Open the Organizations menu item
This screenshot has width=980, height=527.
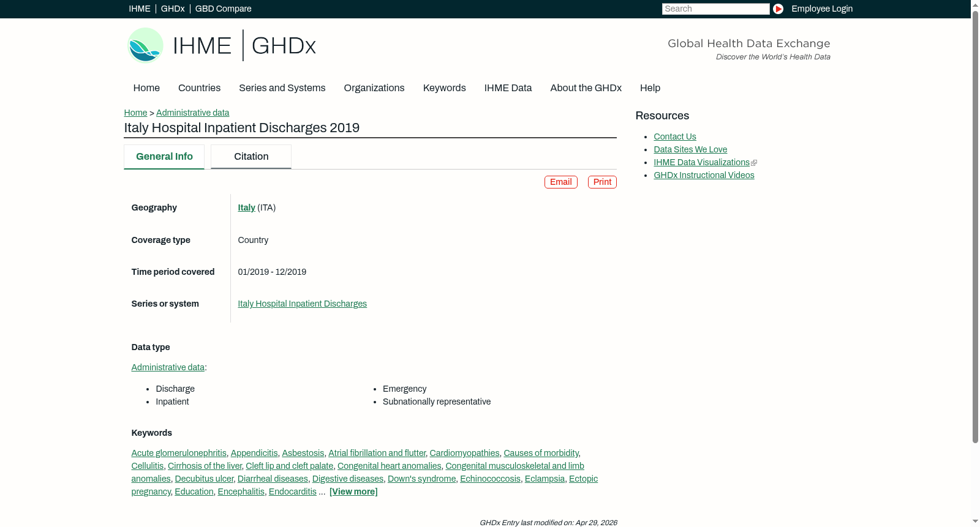tap(374, 88)
